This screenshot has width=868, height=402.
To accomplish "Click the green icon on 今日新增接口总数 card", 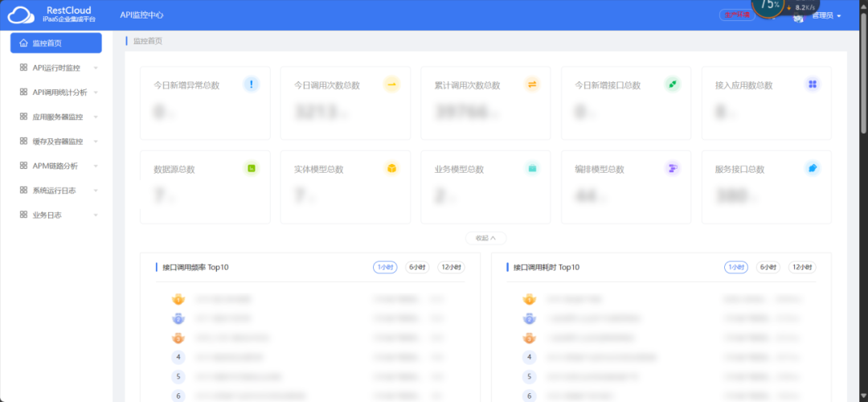I will tap(673, 84).
